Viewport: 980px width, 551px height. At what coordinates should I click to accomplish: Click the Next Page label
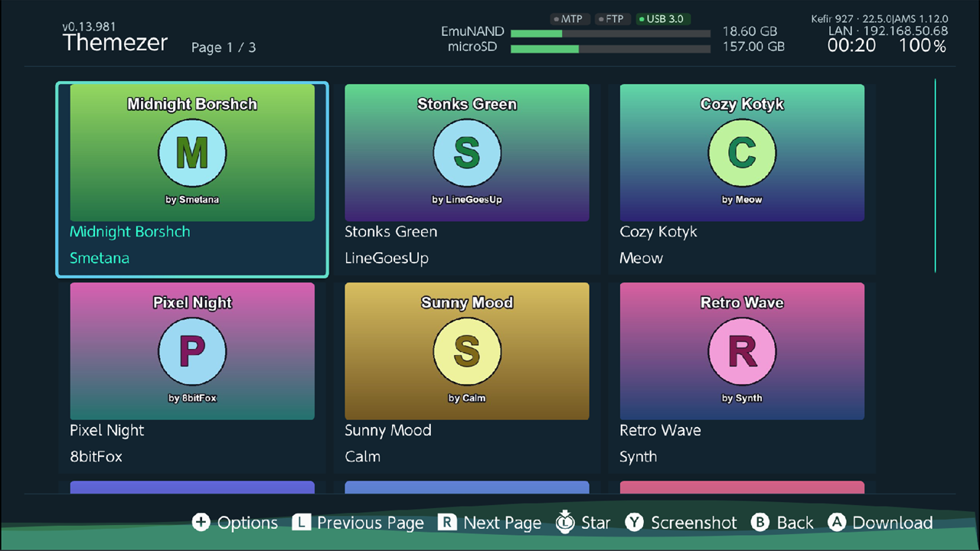(x=502, y=523)
